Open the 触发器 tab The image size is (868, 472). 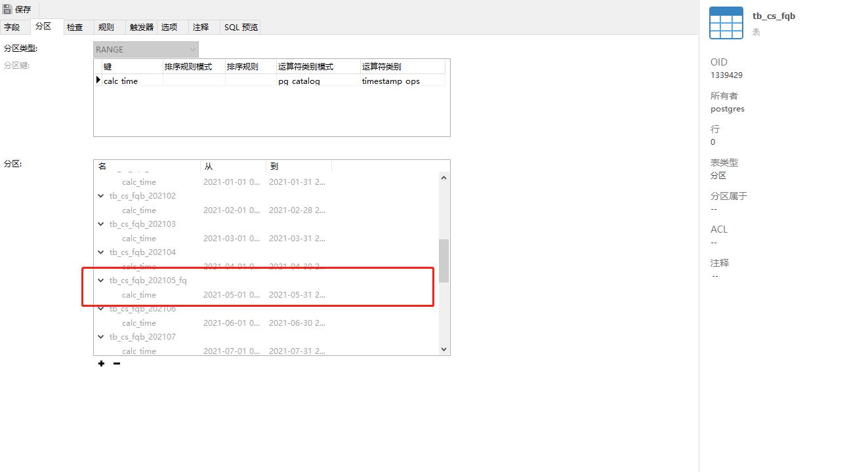coord(142,27)
